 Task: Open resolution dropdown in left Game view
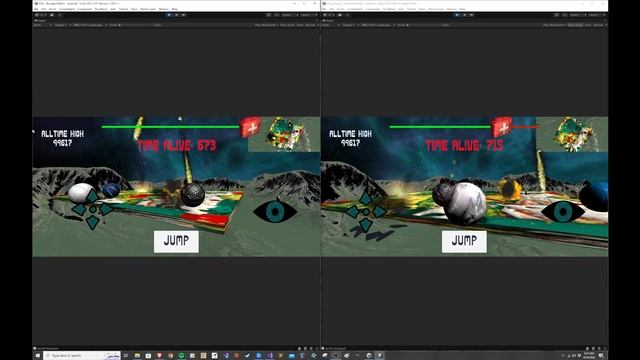90,25
